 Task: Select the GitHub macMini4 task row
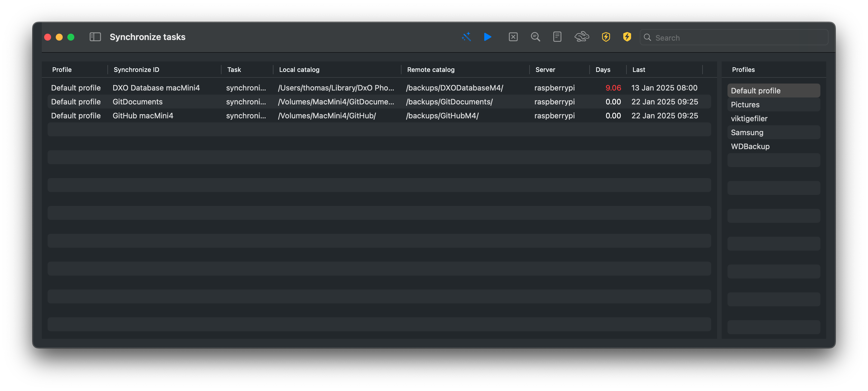click(x=379, y=115)
